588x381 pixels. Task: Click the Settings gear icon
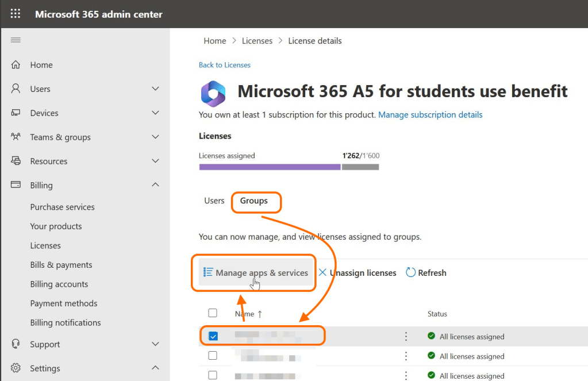(x=16, y=368)
